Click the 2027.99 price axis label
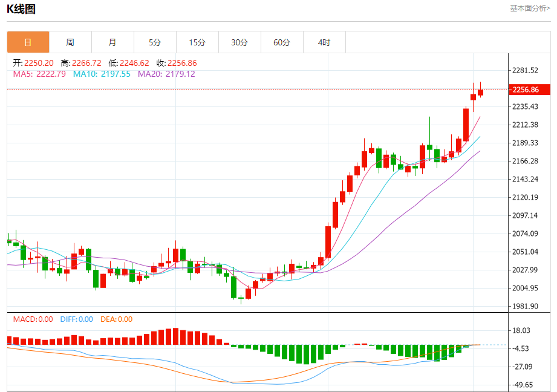This screenshot has height=392, width=557. click(x=525, y=270)
